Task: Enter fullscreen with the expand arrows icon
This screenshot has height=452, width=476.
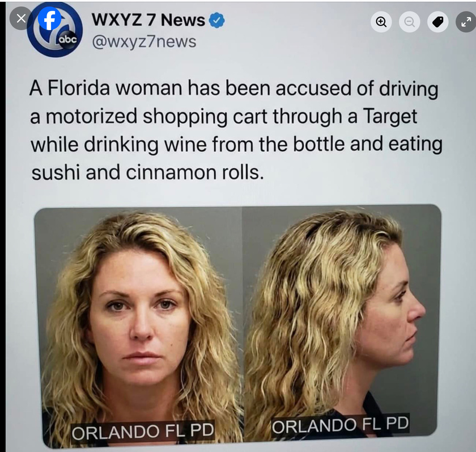Action: tap(466, 22)
